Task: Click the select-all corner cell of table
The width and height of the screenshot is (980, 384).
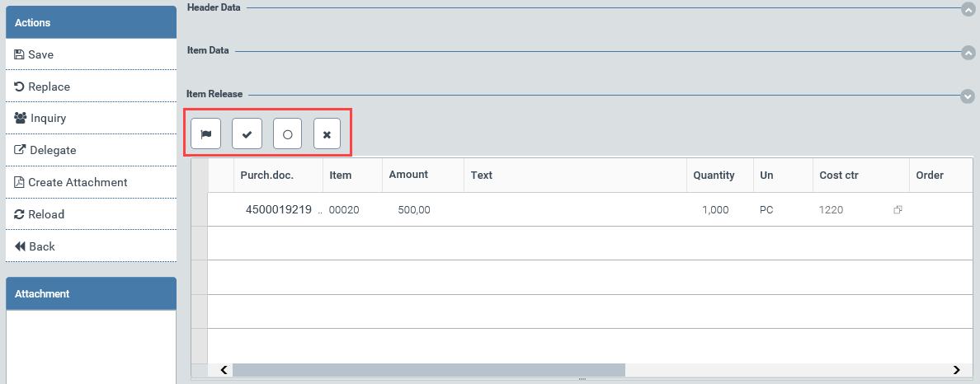Action: pyautogui.click(x=199, y=176)
